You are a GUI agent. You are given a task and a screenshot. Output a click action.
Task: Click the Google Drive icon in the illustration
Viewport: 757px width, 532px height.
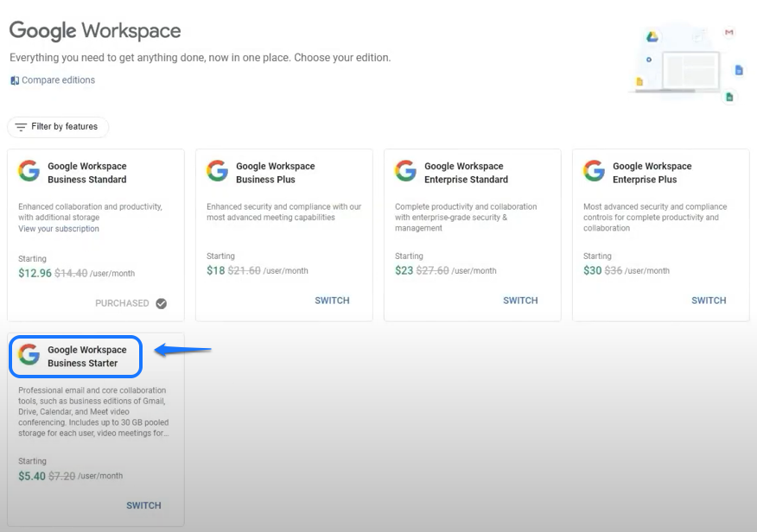click(653, 36)
